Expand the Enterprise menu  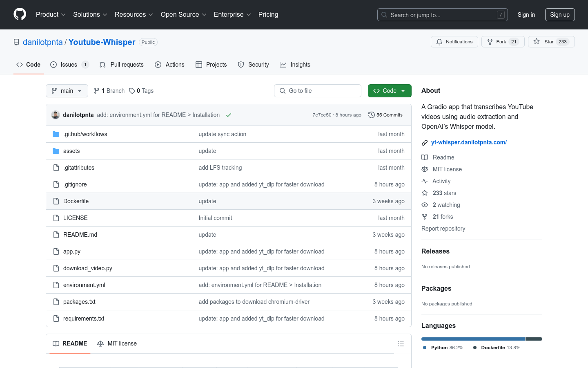coord(232,14)
